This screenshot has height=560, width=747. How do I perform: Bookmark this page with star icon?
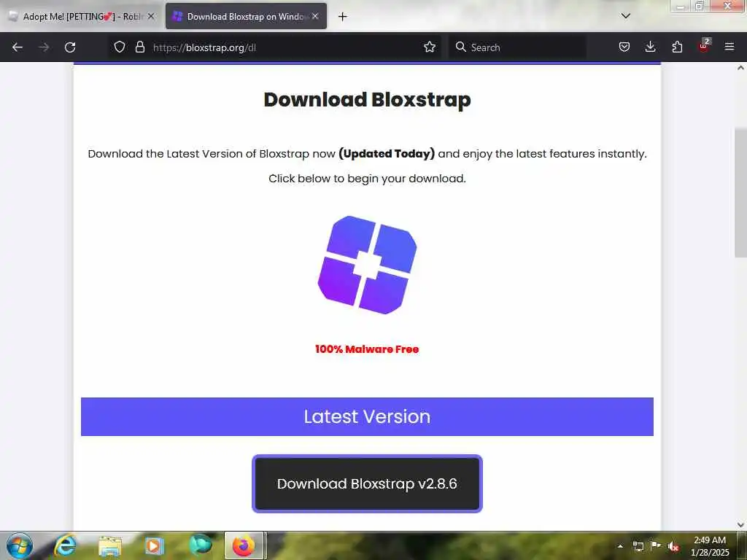click(x=429, y=47)
